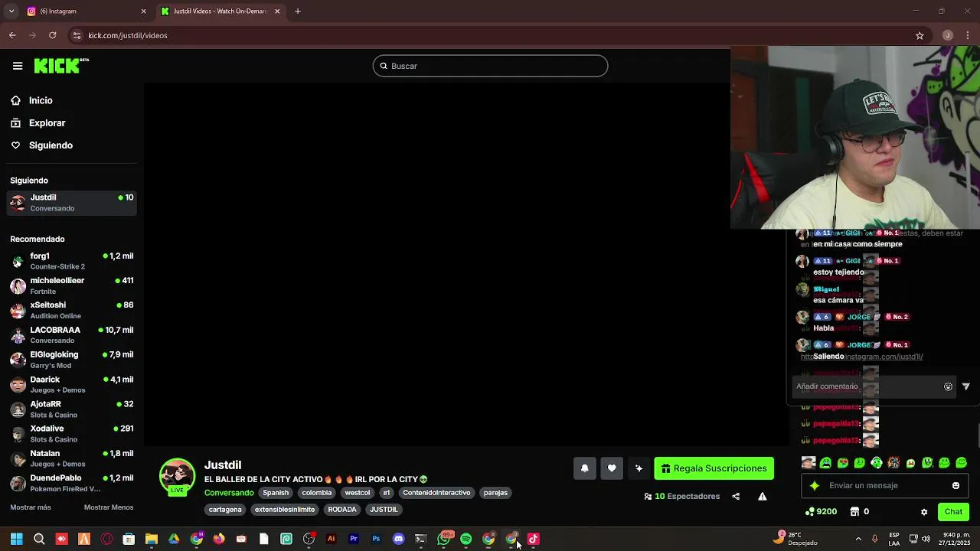Open Explorar in the sidebar
The height and width of the screenshot is (551, 980).
(x=47, y=122)
